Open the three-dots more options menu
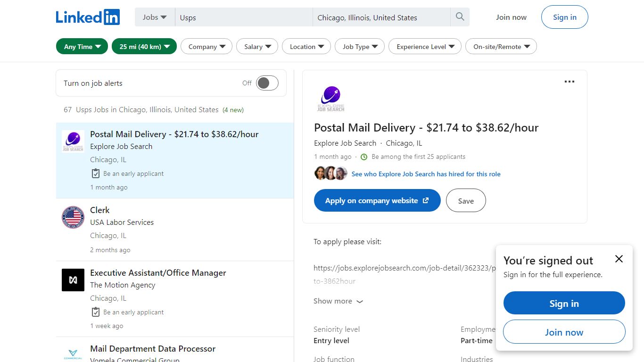Image resolution: width=644 pixels, height=362 pixels. tap(569, 82)
